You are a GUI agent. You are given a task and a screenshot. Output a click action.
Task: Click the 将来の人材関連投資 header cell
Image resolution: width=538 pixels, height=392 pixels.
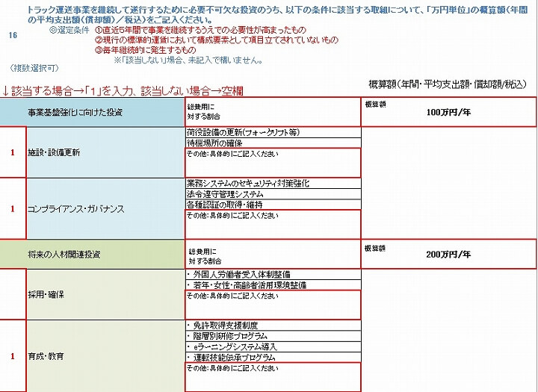pos(93,254)
